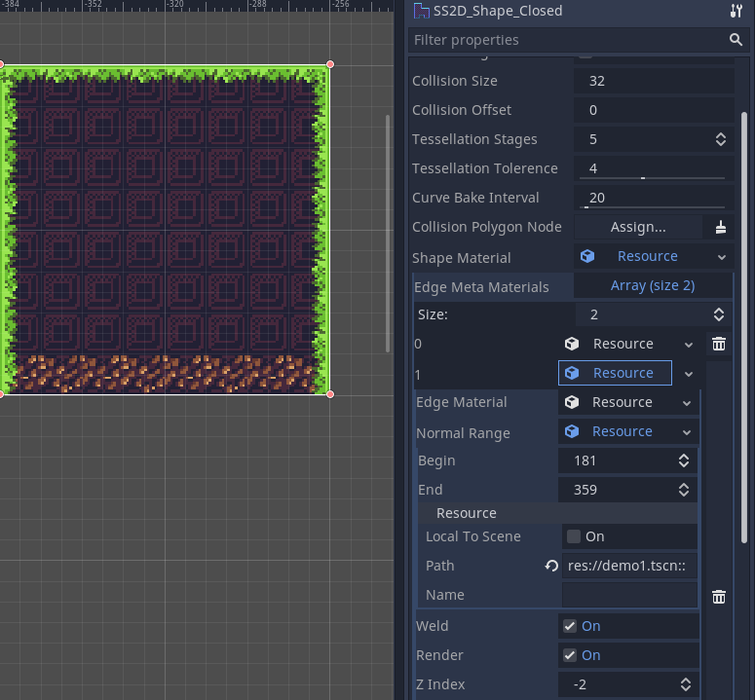Click the Edge Meta Materials array button
Viewport: 755px width, 700px height.
coord(652,285)
